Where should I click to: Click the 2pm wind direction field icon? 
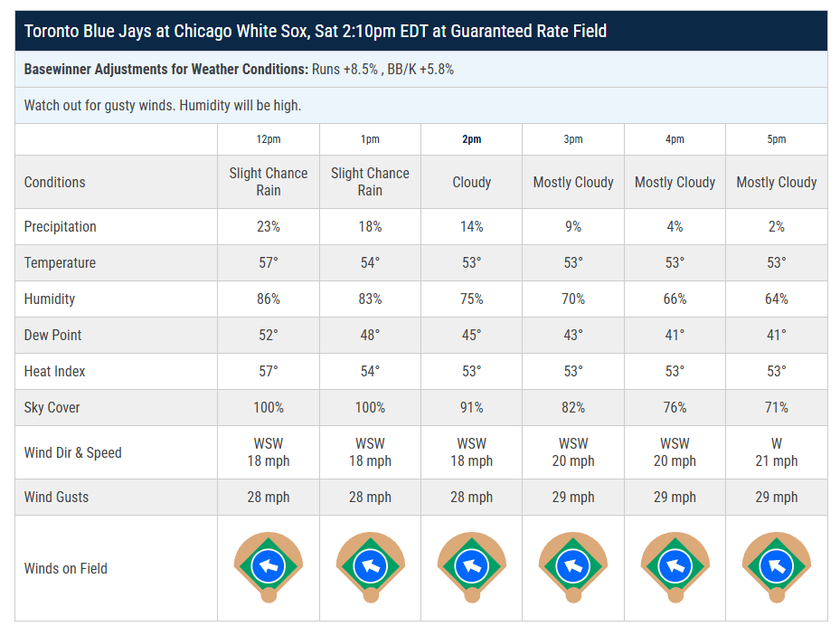[x=471, y=567]
